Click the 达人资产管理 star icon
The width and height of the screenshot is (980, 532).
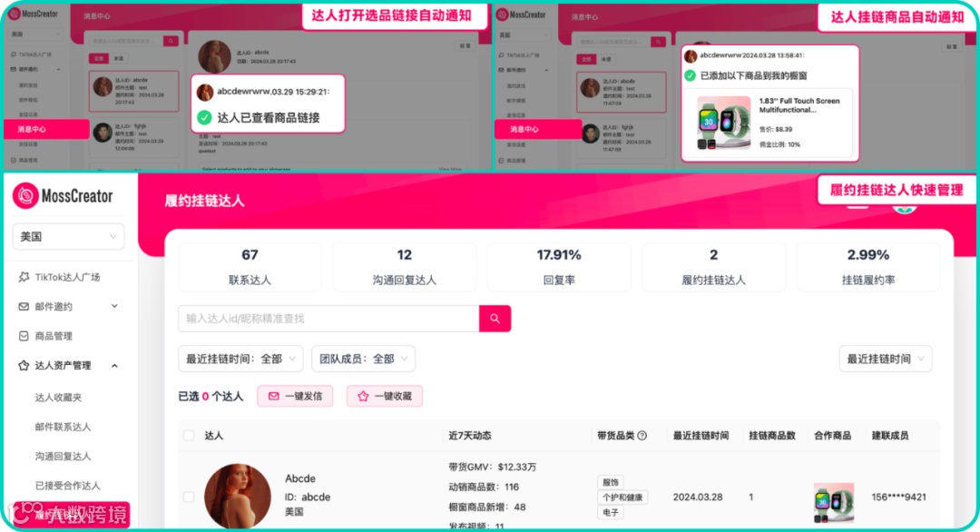coord(24,365)
